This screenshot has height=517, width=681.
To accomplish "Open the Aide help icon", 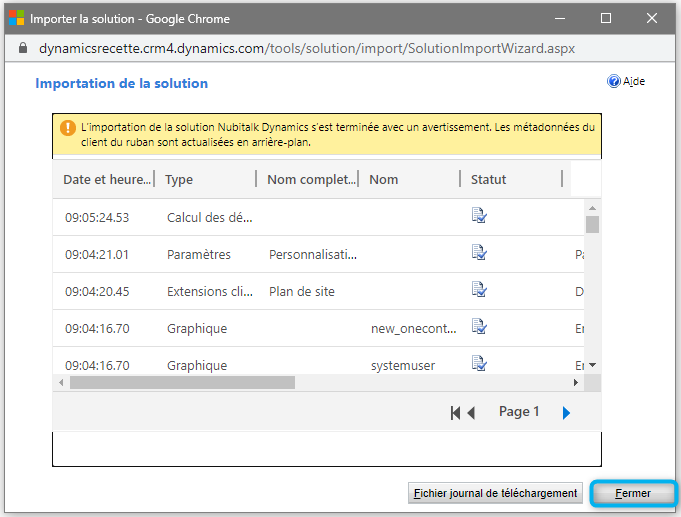I will pyautogui.click(x=613, y=81).
